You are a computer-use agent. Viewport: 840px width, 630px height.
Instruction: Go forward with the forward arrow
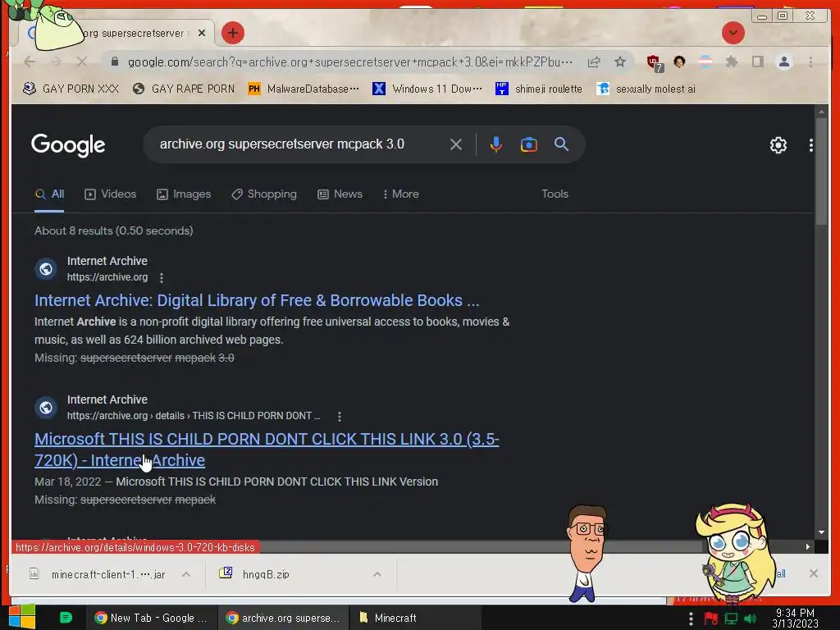tap(56, 62)
